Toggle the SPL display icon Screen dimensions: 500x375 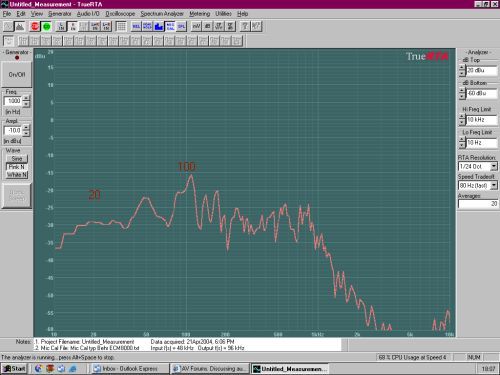click(x=182, y=26)
